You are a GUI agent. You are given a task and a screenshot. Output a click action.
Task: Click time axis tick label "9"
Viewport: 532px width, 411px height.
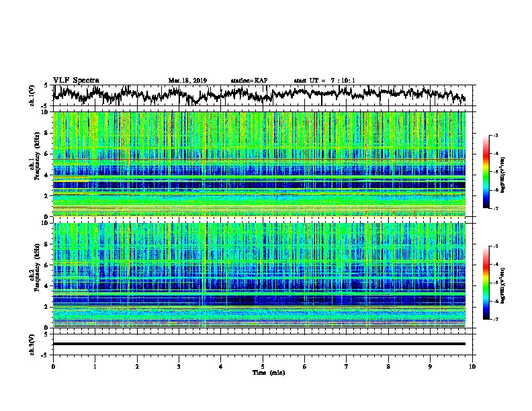coord(430,367)
